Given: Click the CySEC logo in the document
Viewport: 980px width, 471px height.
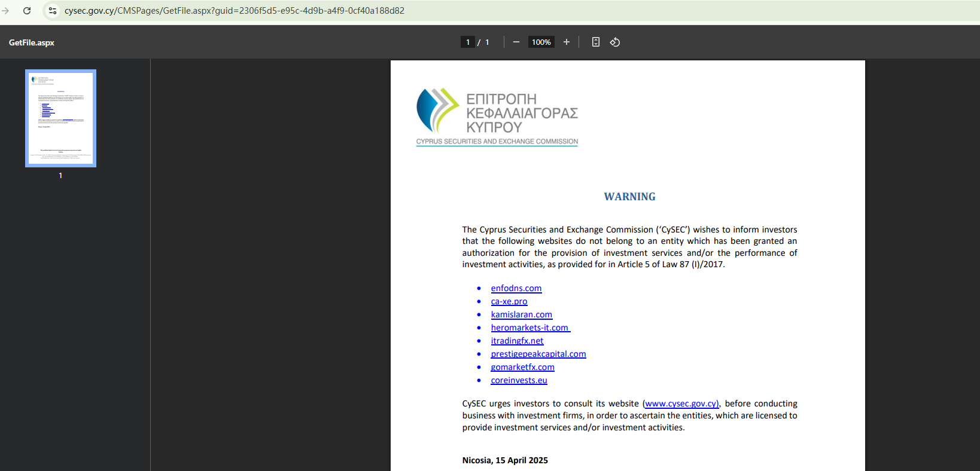Looking at the screenshot, I should [x=497, y=117].
